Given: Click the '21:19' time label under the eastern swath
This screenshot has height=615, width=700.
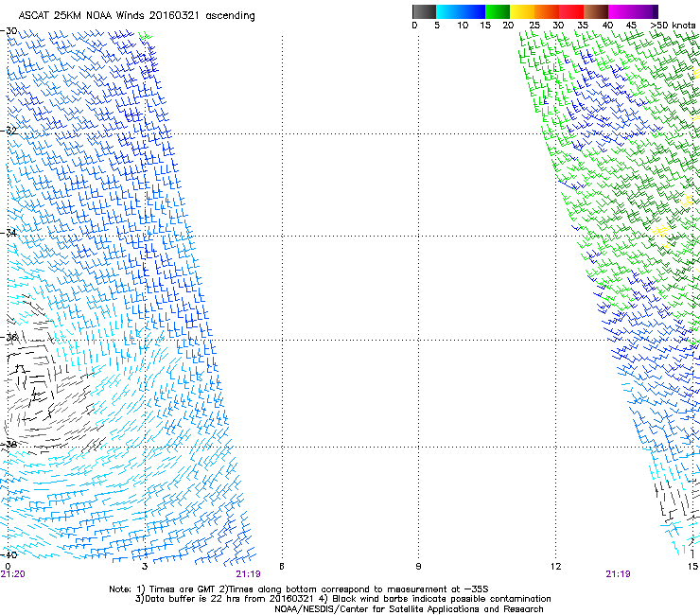Looking at the screenshot, I should pyautogui.click(x=618, y=574).
